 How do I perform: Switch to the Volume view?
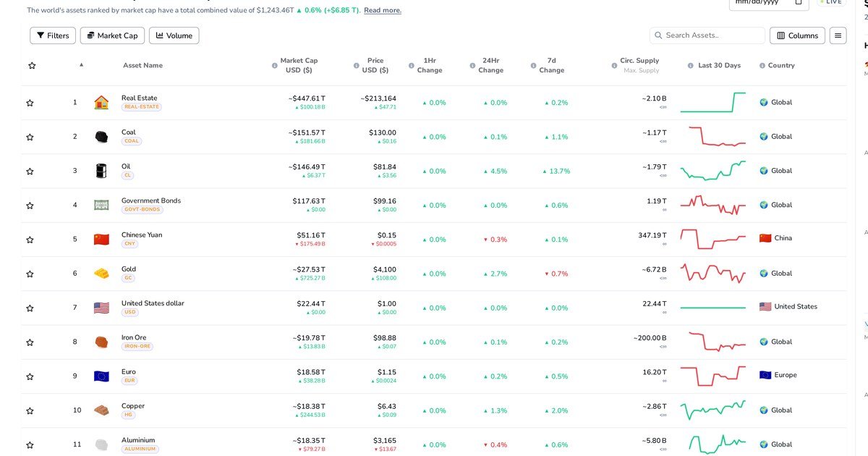coord(174,35)
